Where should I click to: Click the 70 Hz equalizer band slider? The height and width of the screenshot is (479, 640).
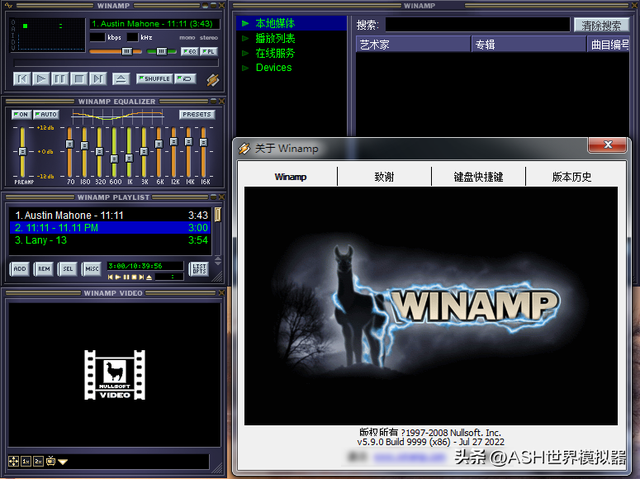70,152
